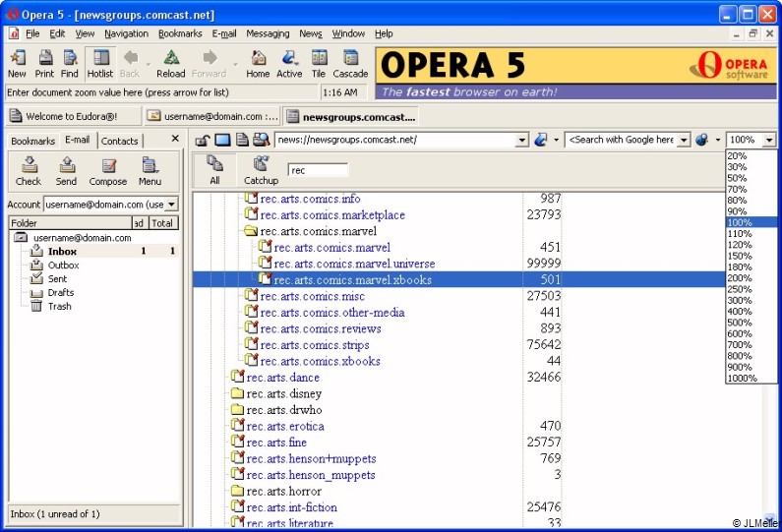The width and height of the screenshot is (782, 532).
Task: Open rec.arts.dance newsgroup
Action: coord(282,378)
